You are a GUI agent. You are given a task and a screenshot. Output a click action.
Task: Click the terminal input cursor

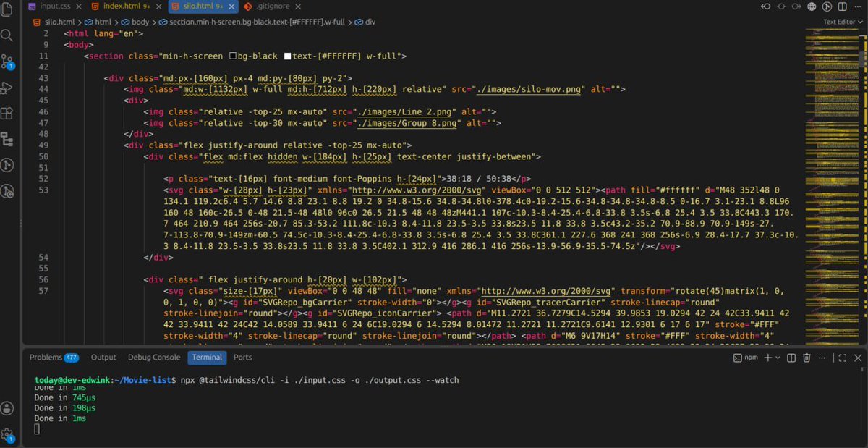[x=37, y=429]
